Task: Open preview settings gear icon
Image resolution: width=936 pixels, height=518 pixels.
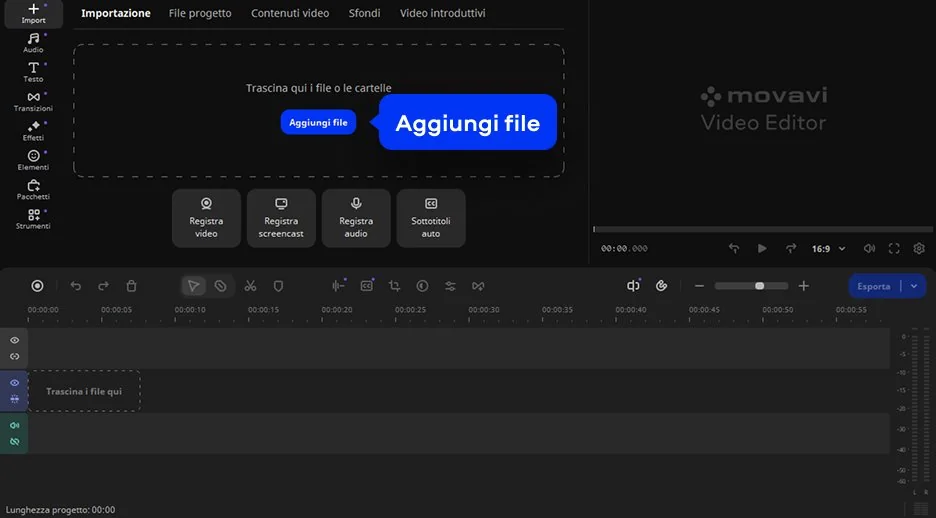Action: tap(919, 248)
